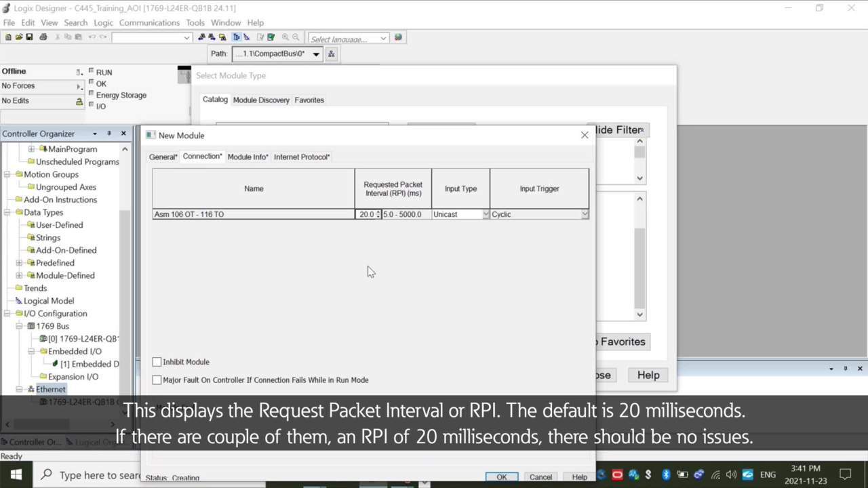868x488 pixels.
Task: Click the RPI spinner arrows
Action: 378,214
